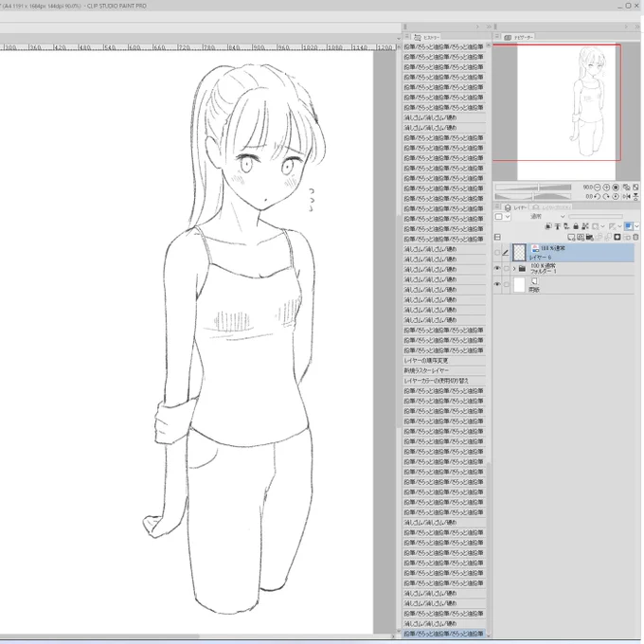
Task: Toggle clip to layer below
Action: (x=548, y=226)
